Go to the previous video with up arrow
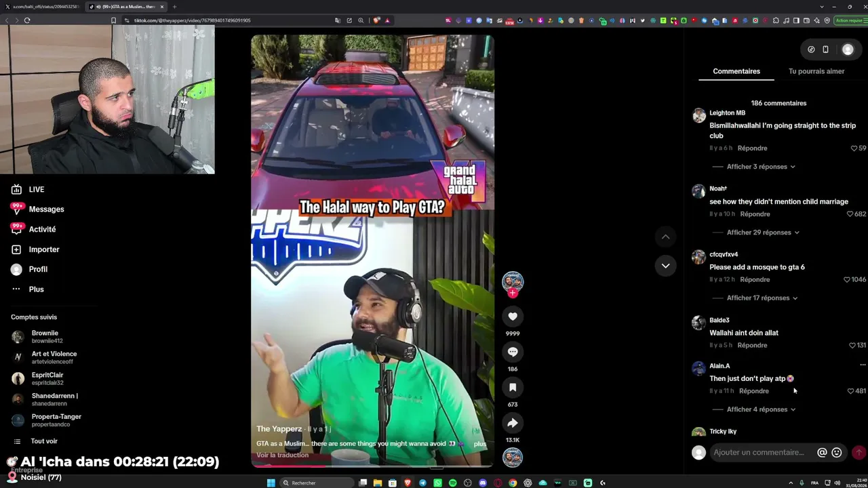The height and width of the screenshot is (488, 868). click(x=665, y=237)
